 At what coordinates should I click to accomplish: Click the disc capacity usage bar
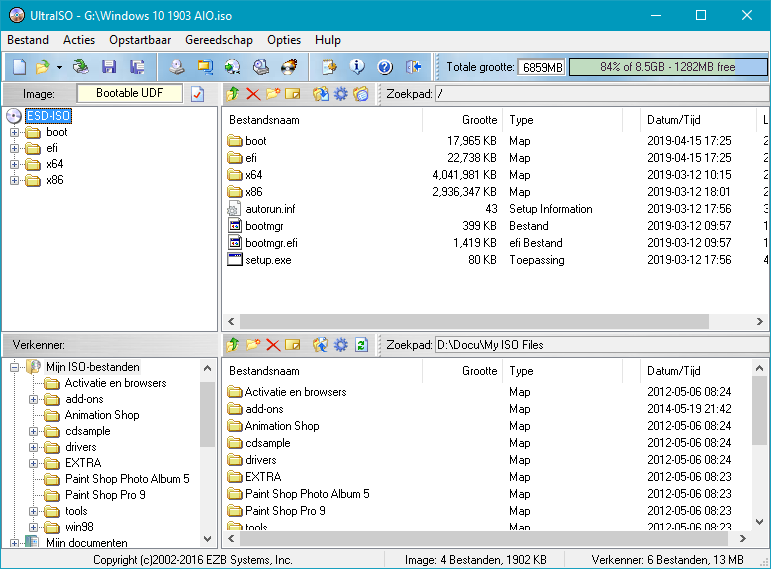point(668,67)
